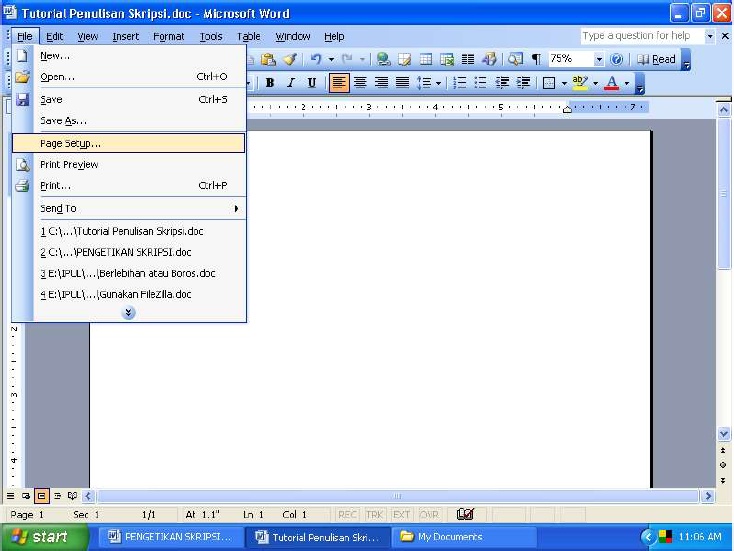Screen dimensions: 734x551
Task: Select Center alignment
Action: [360, 83]
